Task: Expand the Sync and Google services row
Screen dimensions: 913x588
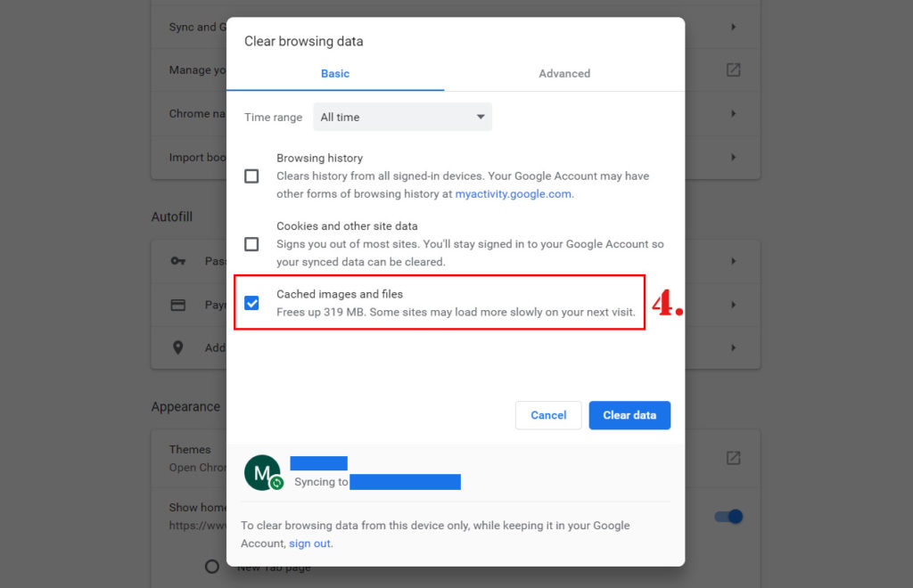Action: (733, 26)
